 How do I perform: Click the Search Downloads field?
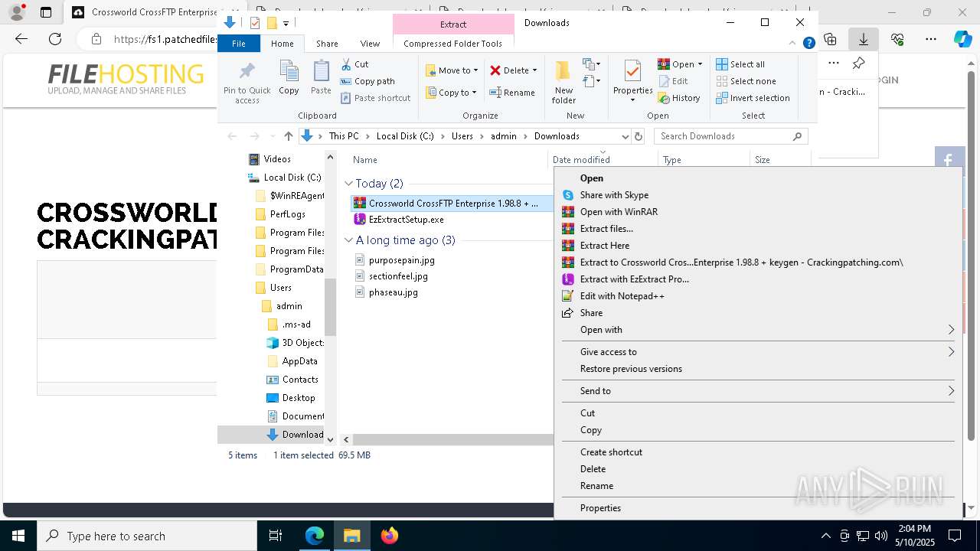coord(730,136)
